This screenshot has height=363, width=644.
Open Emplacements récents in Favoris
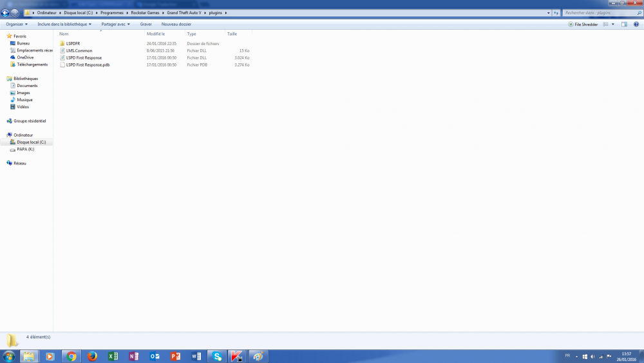[x=31, y=50]
